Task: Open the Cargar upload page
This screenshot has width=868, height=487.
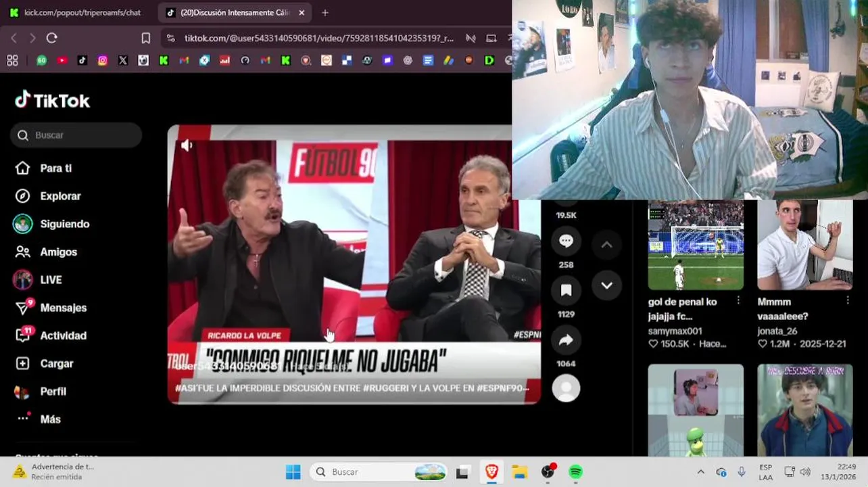Action: pos(45,364)
